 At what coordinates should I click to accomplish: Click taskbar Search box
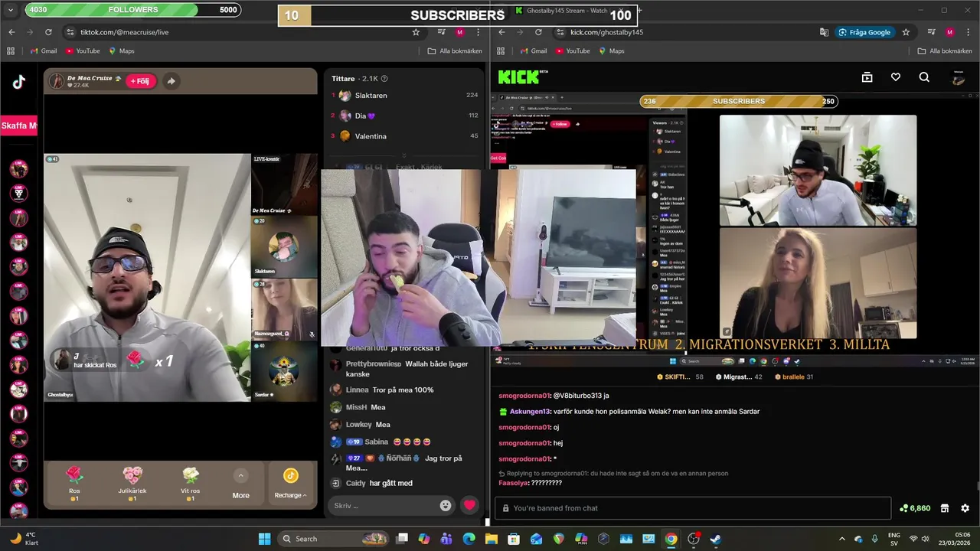point(332,539)
